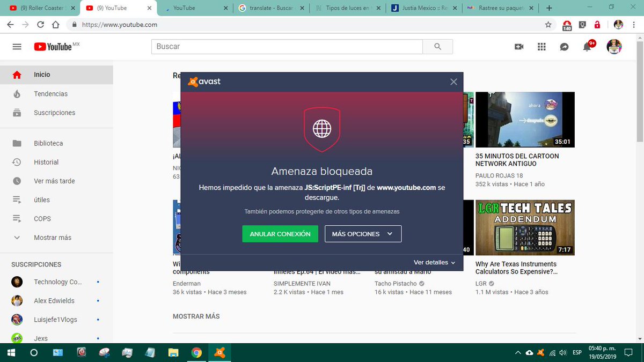Viewport: 644px width, 362px height.
Task: Open File Explorer from the taskbar
Action: click(173, 352)
